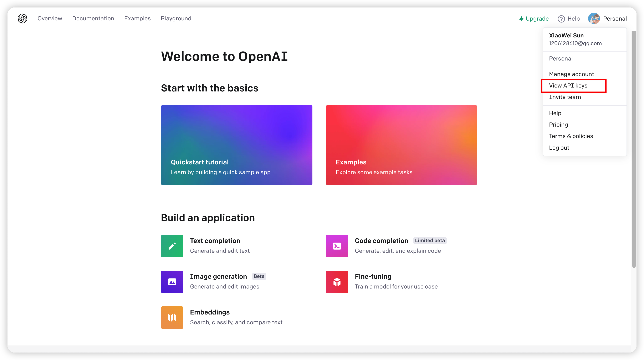Choose Invite team in account menu
Image resolution: width=644 pixels, height=360 pixels.
coord(565,97)
